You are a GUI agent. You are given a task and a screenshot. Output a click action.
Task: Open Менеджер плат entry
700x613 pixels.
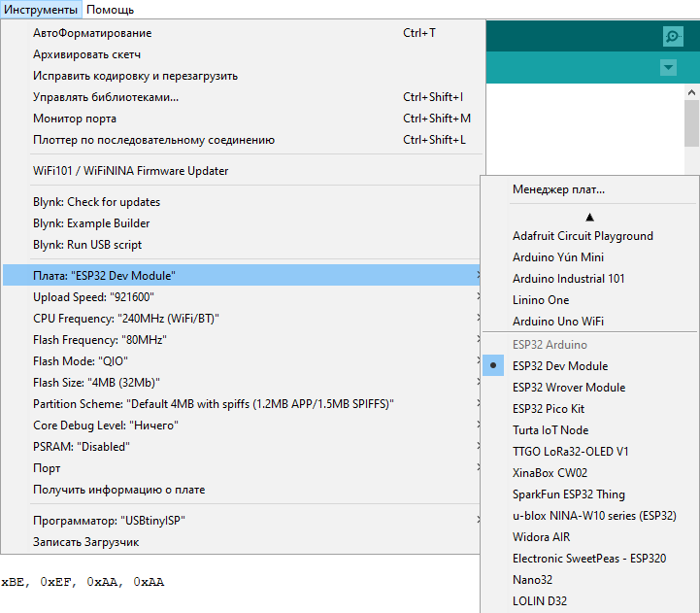tap(558, 189)
